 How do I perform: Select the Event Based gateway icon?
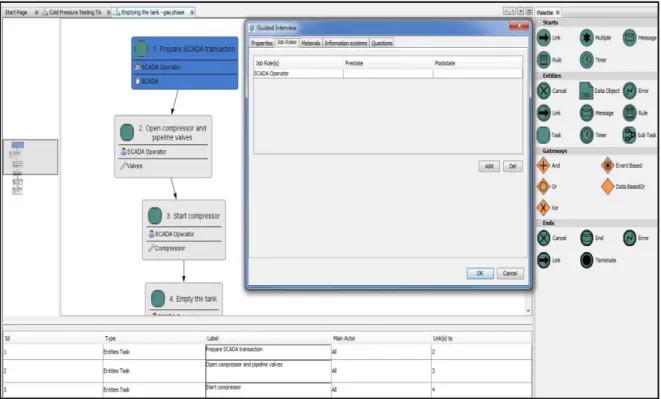[x=607, y=165]
